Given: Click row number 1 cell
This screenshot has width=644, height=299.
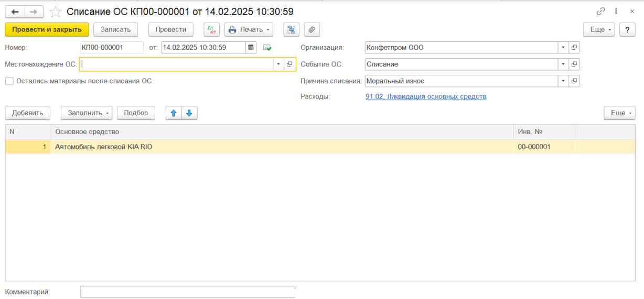Looking at the screenshot, I should point(28,147).
